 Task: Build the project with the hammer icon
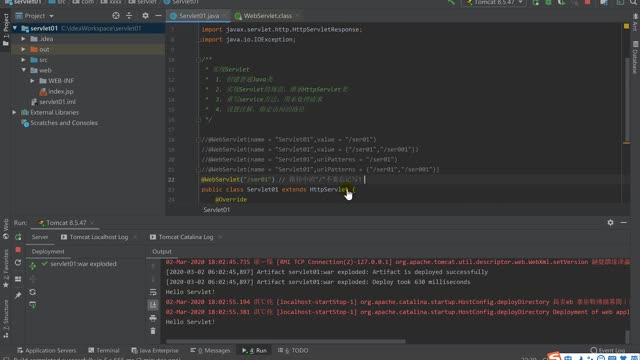451,2
